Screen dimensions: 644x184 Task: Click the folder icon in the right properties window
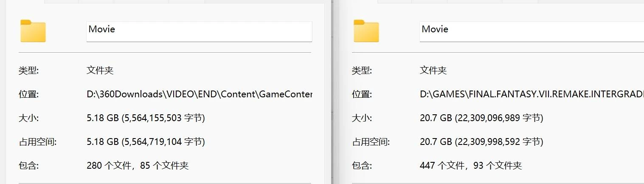(366, 31)
